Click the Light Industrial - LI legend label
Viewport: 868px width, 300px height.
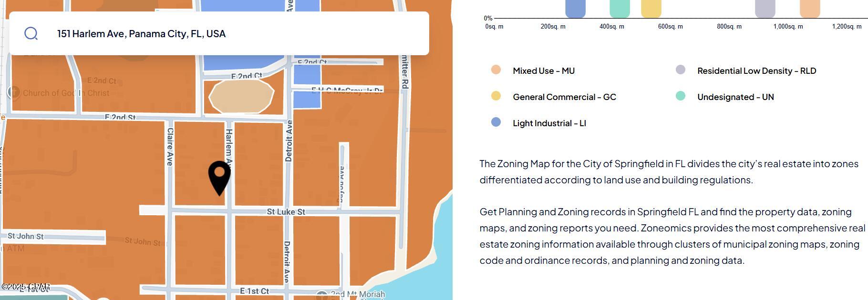(x=549, y=123)
